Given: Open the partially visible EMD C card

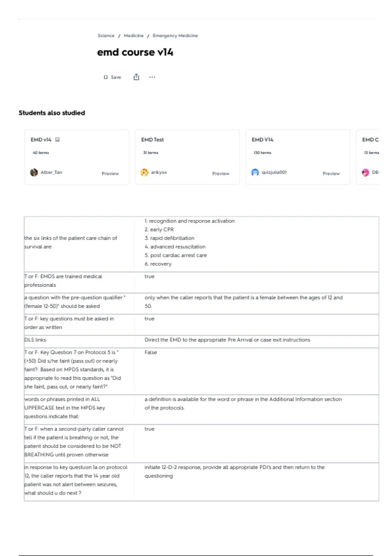Looking at the screenshot, I should [367, 157].
